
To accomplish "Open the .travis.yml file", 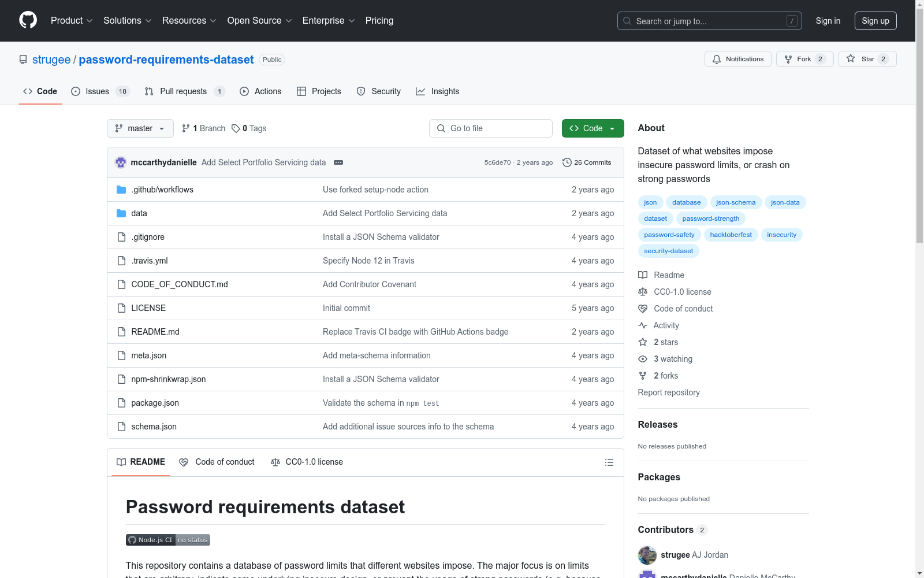I will (150, 261).
